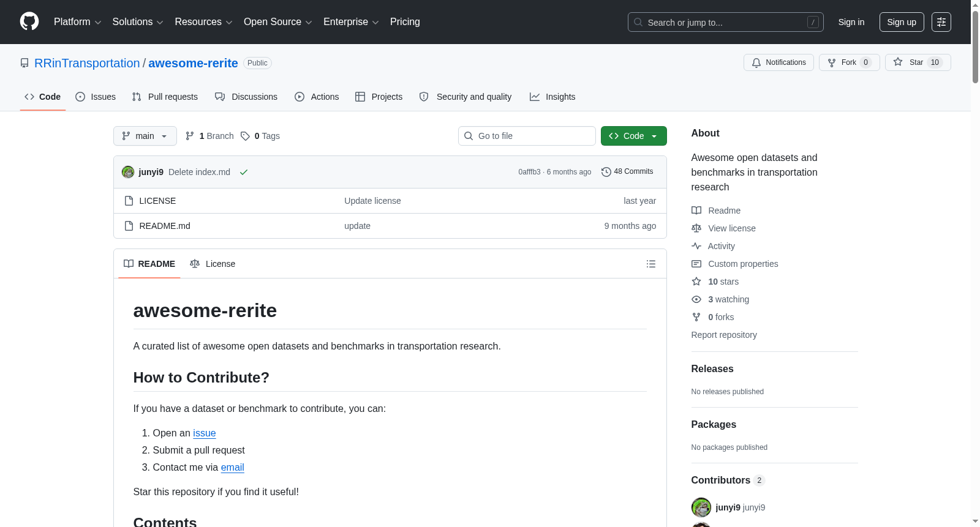Fork this repository
Image resolution: width=980 pixels, height=527 pixels.
click(x=849, y=62)
